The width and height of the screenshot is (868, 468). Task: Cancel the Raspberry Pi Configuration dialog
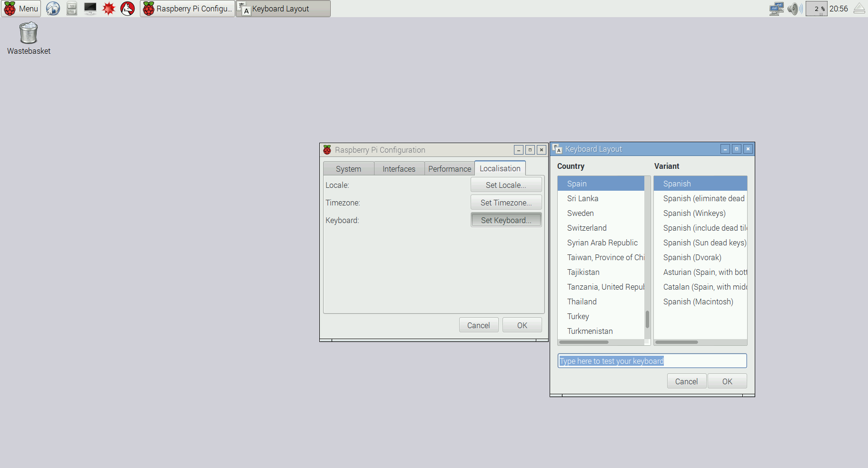479,325
